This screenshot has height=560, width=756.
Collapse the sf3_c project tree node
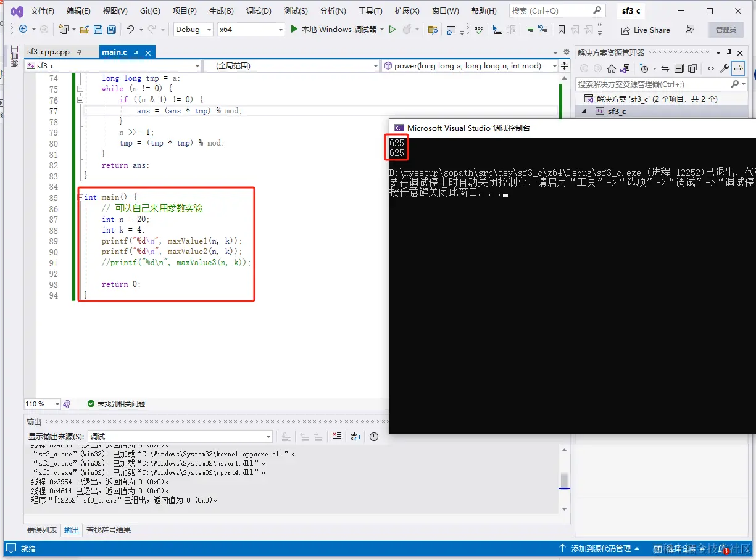click(x=584, y=111)
